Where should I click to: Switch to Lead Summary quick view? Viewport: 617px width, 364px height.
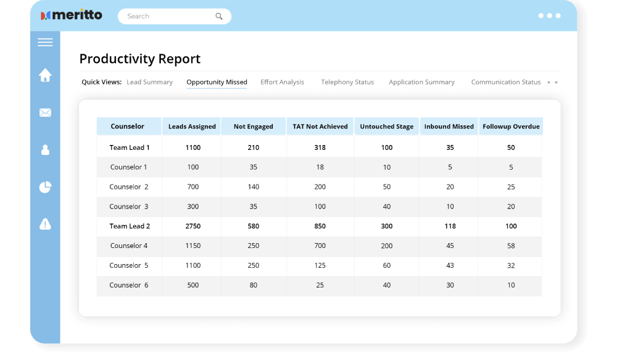click(x=149, y=82)
